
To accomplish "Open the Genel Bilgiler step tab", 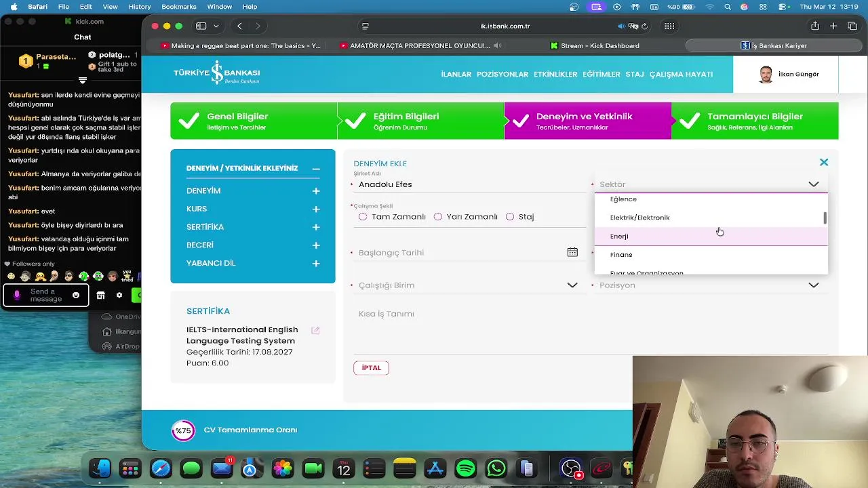I will 254,121.
